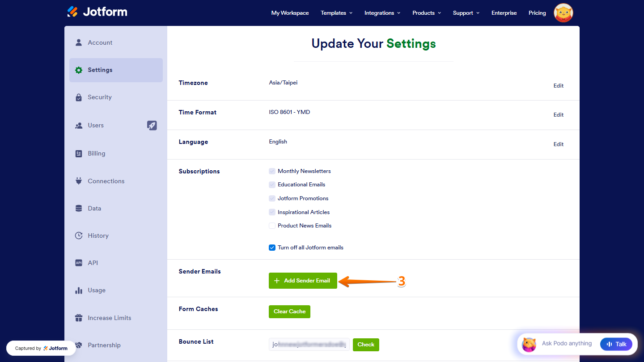Open the Pricing page

pyautogui.click(x=537, y=13)
